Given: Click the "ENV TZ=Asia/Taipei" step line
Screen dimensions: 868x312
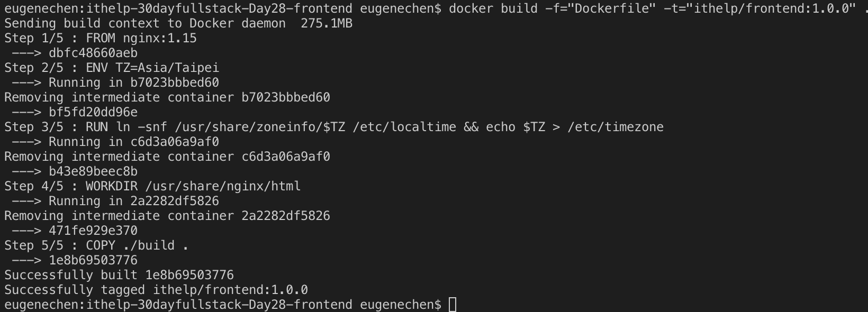Looking at the screenshot, I should [x=152, y=68].
